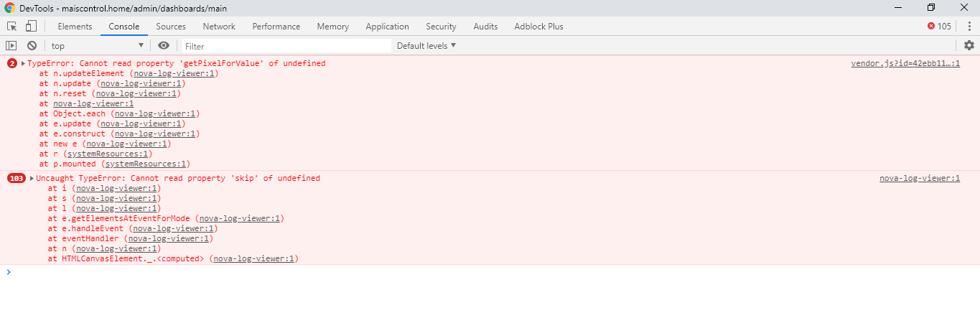Image resolution: width=980 pixels, height=318 pixels.
Task: Open the HTMLCanvasElement computed source link
Action: tap(254, 258)
